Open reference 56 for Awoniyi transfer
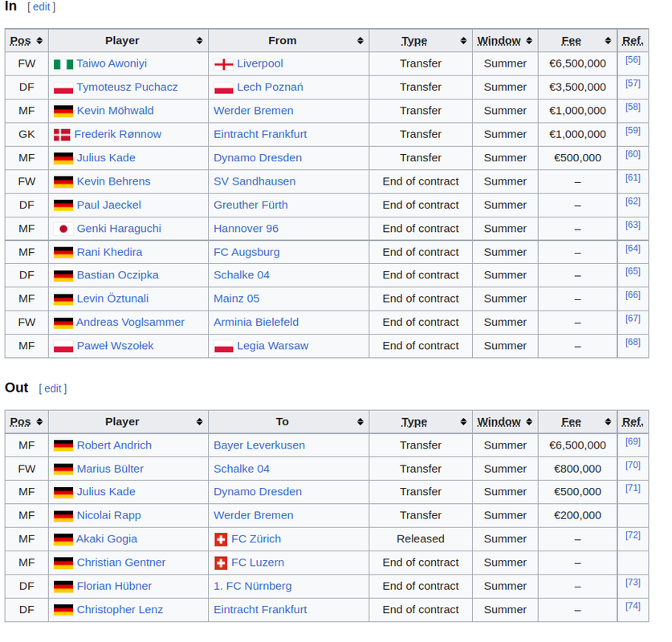Image resolution: width=672 pixels, height=642 pixels. point(633,59)
